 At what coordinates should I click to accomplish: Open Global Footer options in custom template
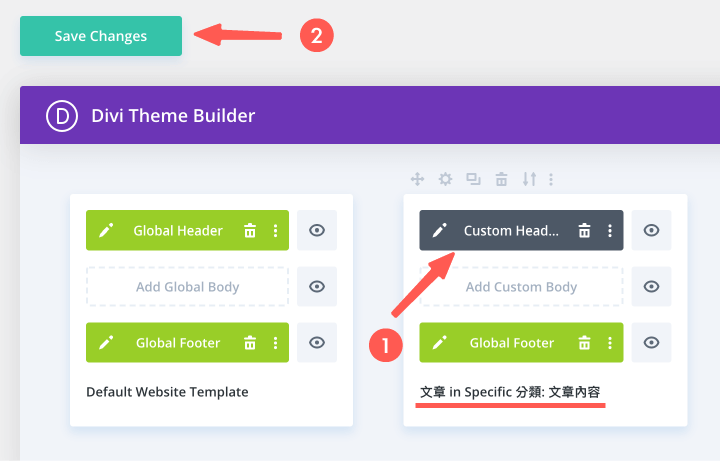[x=610, y=343]
